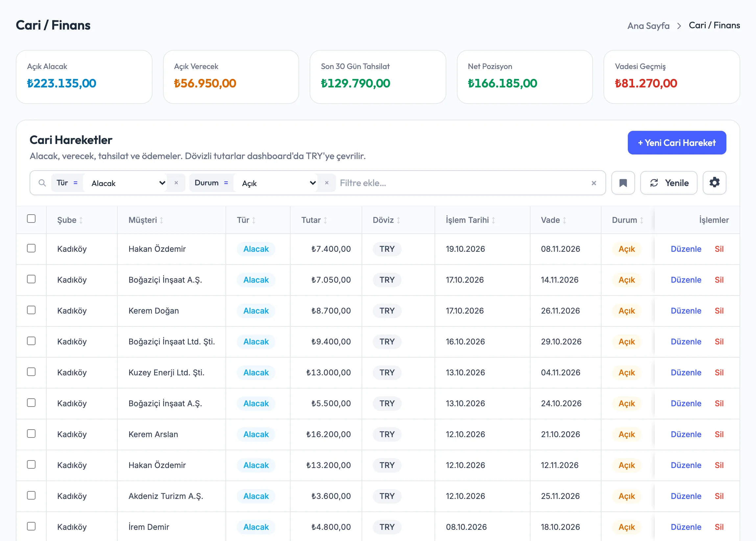Click the Net Pozisyon summary card
The width and height of the screenshot is (756, 541).
pyautogui.click(x=525, y=77)
